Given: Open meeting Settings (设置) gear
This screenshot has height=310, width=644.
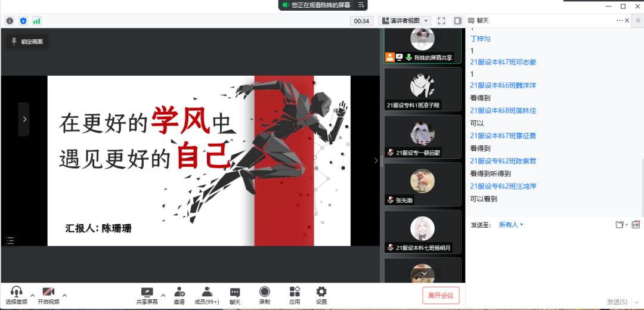Looking at the screenshot, I should (x=321, y=295).
